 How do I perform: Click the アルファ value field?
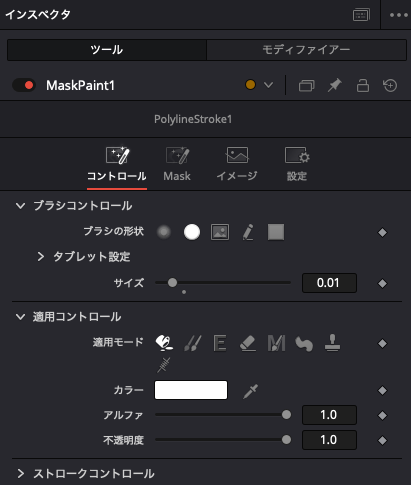tap(329, 415)
